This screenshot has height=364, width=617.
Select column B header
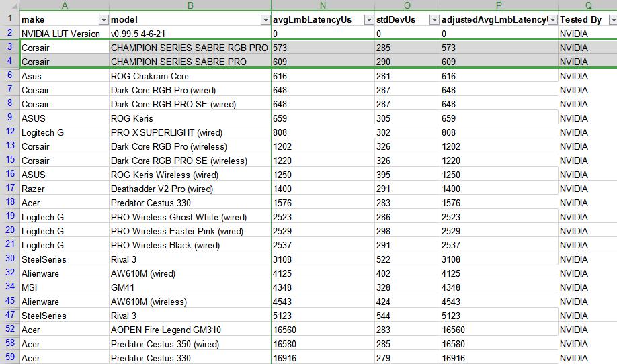tap(190, 5)
